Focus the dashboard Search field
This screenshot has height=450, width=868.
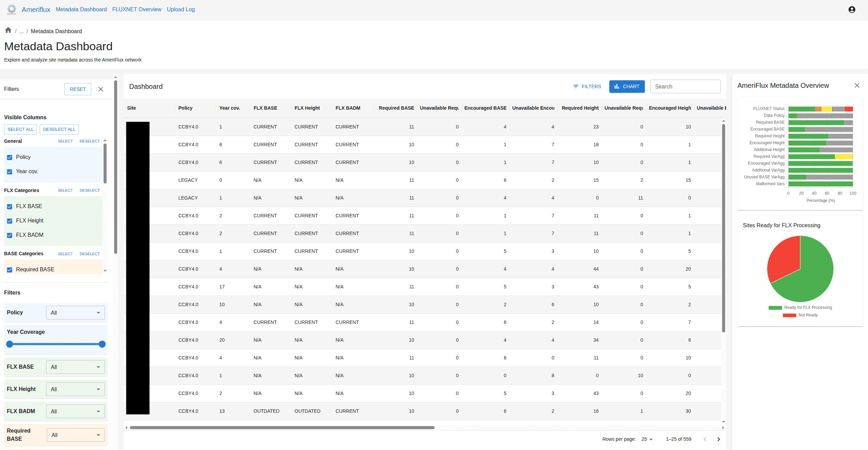click(x=685, y=86)
